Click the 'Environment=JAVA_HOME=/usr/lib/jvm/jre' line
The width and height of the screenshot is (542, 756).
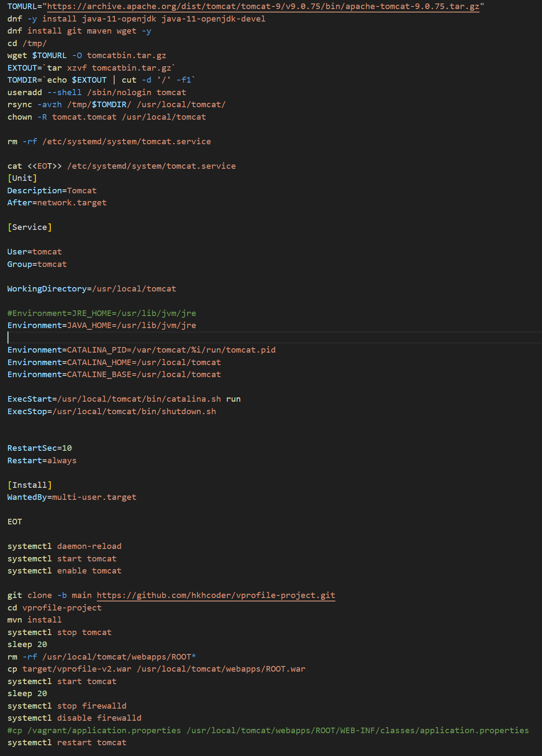pyautogui.click(x=102, y=325)
